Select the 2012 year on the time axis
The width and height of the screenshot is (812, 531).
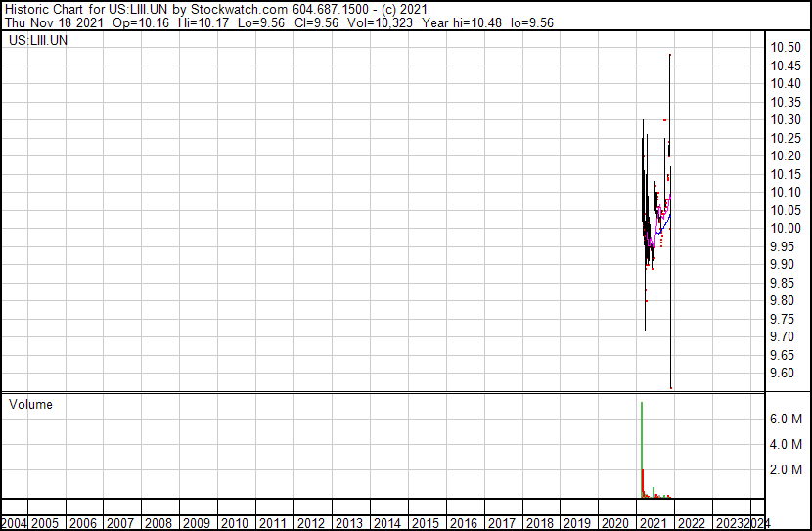tap(311, 523)
